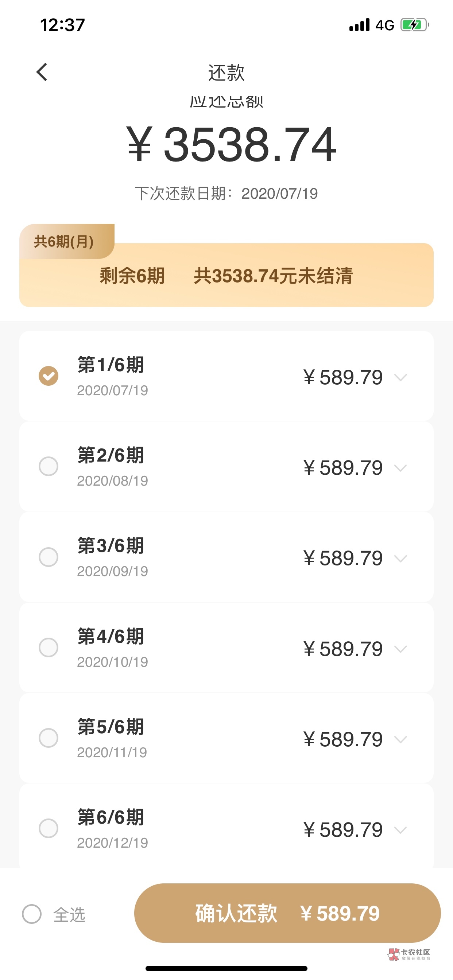Tap the 共6期(月) tab label

pos(64,242)
